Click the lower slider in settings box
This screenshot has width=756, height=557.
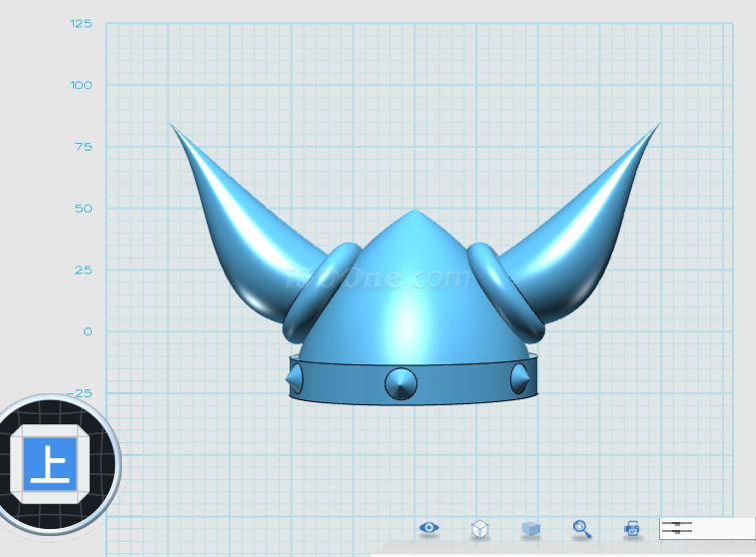point(677,532)
